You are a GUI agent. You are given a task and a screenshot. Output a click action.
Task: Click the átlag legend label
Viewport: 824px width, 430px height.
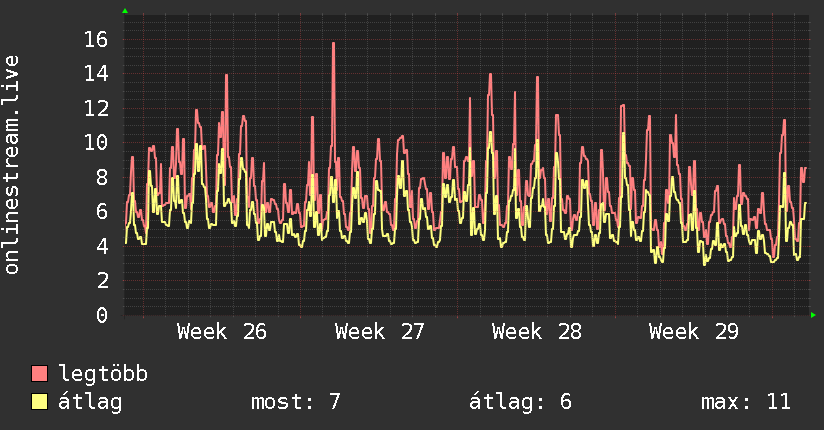pos(90,402)
